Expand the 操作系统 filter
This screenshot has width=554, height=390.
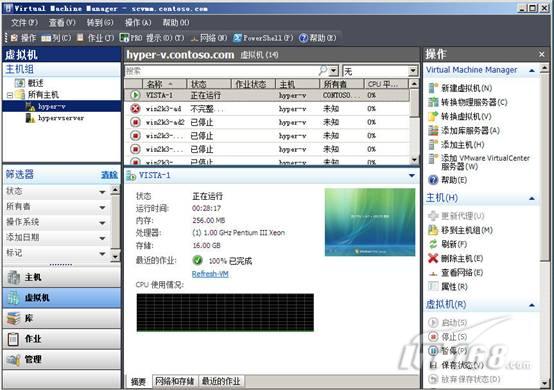coord(102,223)
